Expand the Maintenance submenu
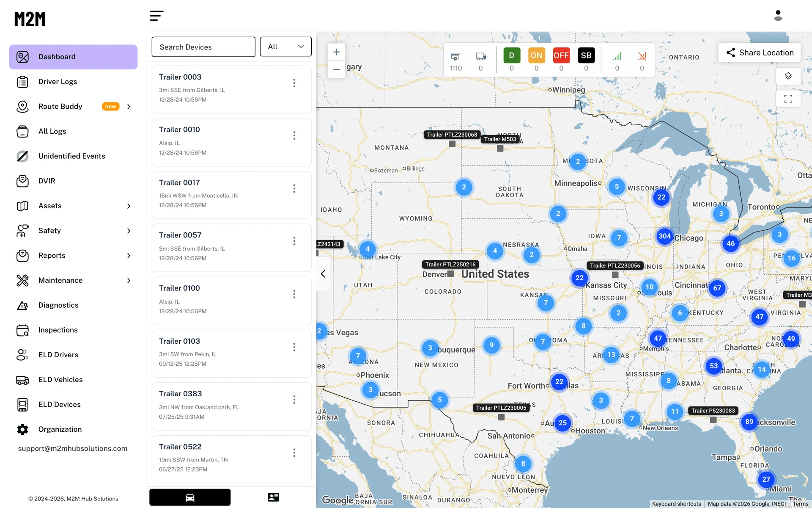812x508 pixels. click(129, 281)
